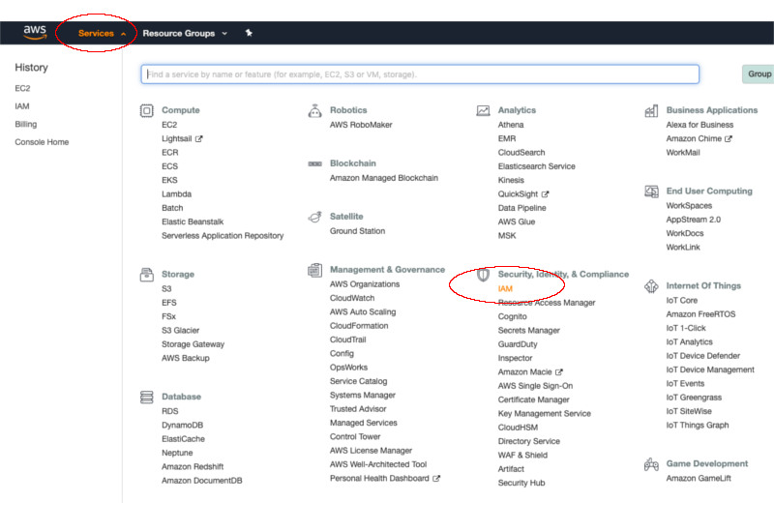Click the Storage category icon
Screen dimensions: 774x532
coord(146,275)
